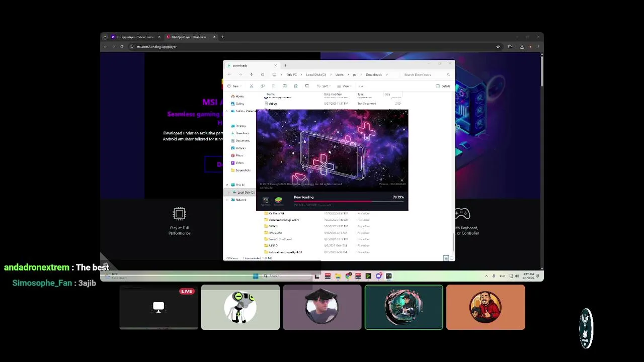Select the Sons Of The Forest folder
The height and width of the screenshot is (362, 644).
(332, 239)
